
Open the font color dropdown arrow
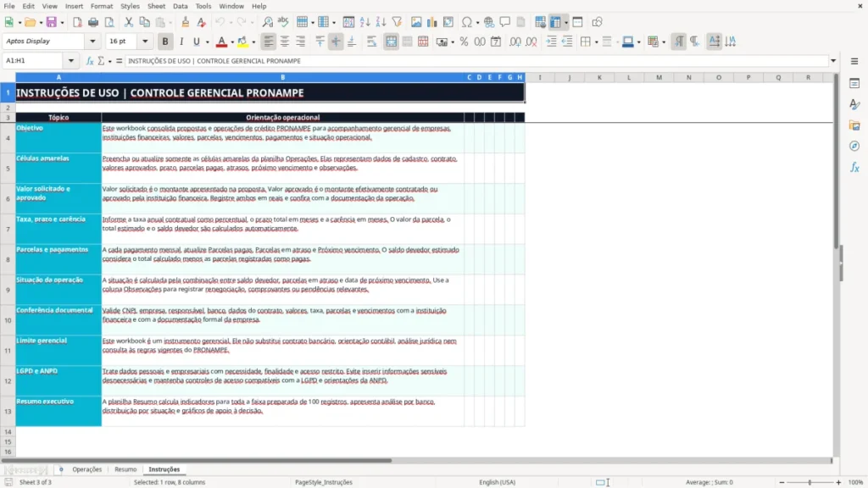tap(232, 42)
